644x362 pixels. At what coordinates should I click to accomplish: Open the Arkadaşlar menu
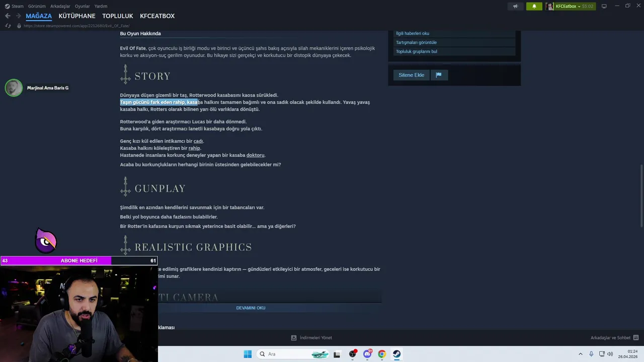point(60,6)
